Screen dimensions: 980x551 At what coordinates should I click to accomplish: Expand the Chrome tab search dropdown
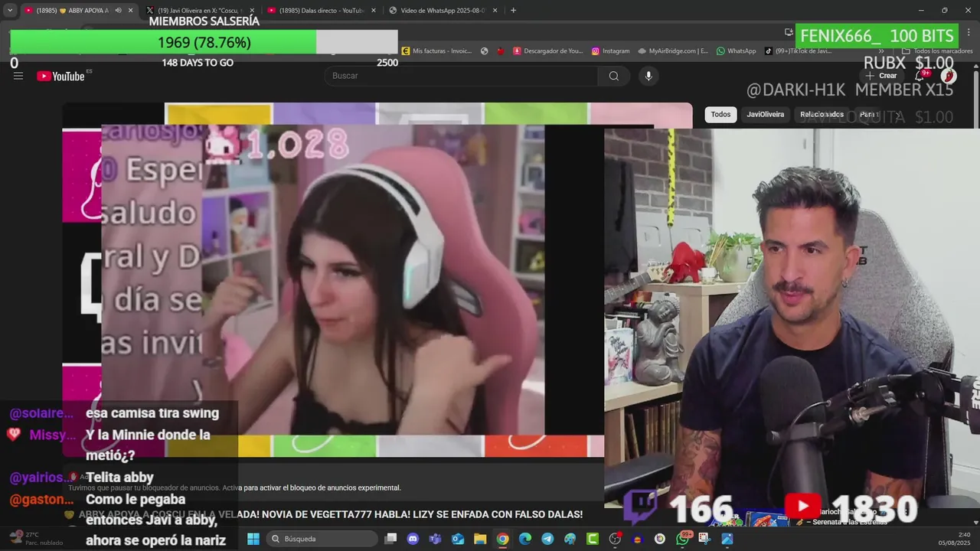(x=10, y=11)
